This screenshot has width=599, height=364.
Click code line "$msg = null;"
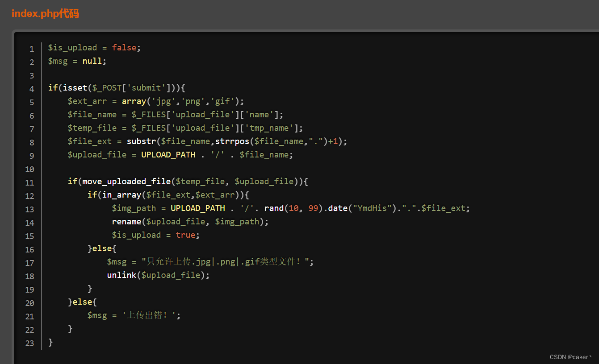(77, 61)
